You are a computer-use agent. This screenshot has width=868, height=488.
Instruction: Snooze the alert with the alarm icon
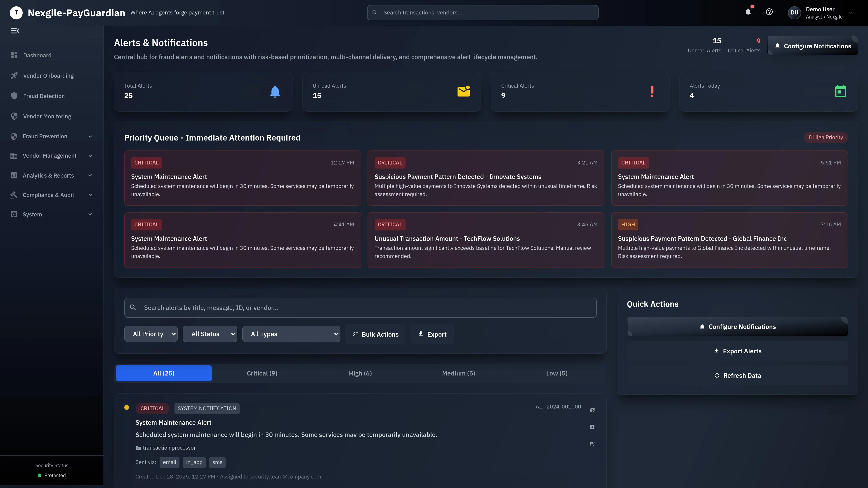coord(592,444)
